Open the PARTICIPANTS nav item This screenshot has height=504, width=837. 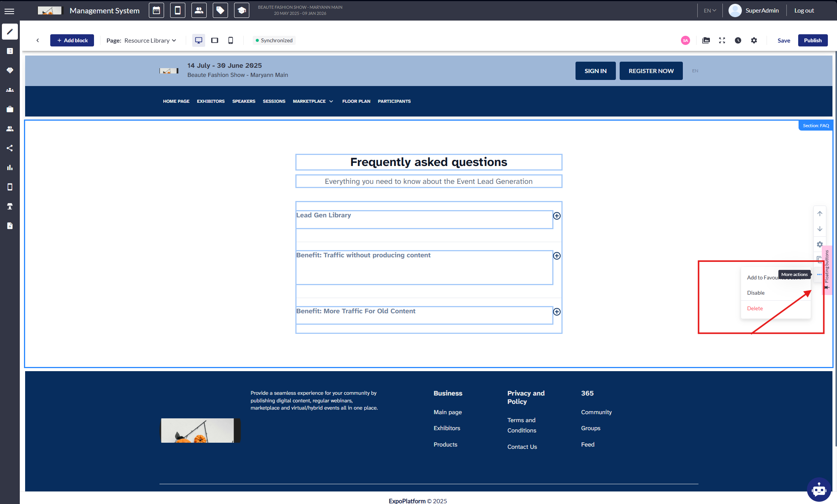click(x=394, y=101)
